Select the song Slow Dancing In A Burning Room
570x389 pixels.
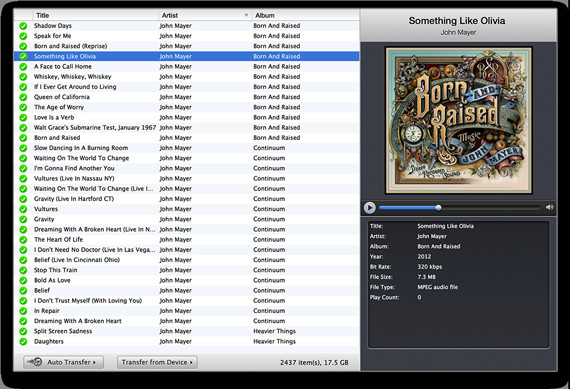[x=81, y=148]
